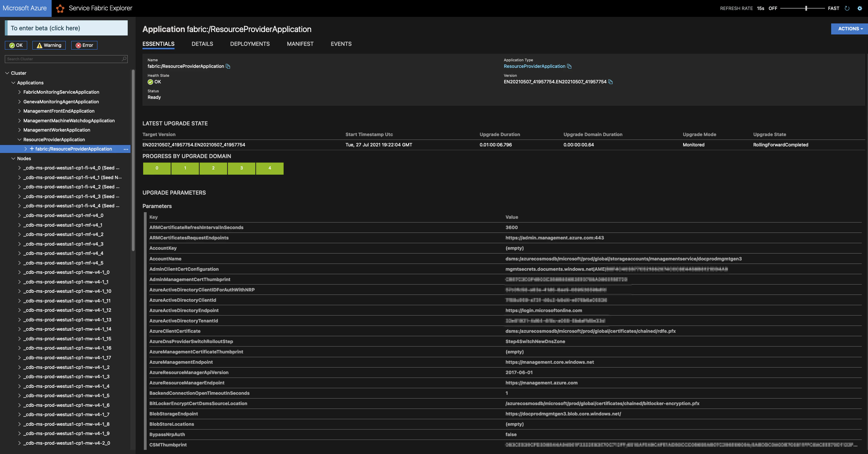Expand ManagementFrontEndApplication node

pos(20,111)
